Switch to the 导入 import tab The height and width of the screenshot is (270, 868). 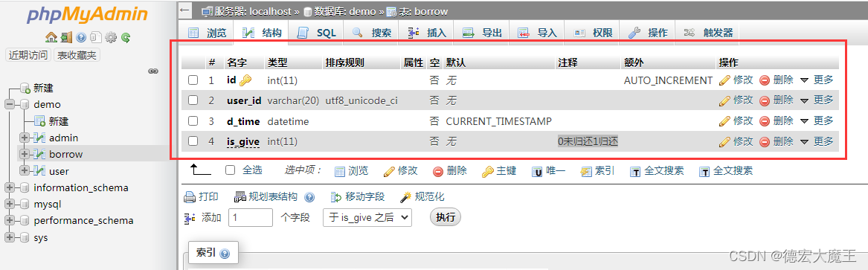537,33
